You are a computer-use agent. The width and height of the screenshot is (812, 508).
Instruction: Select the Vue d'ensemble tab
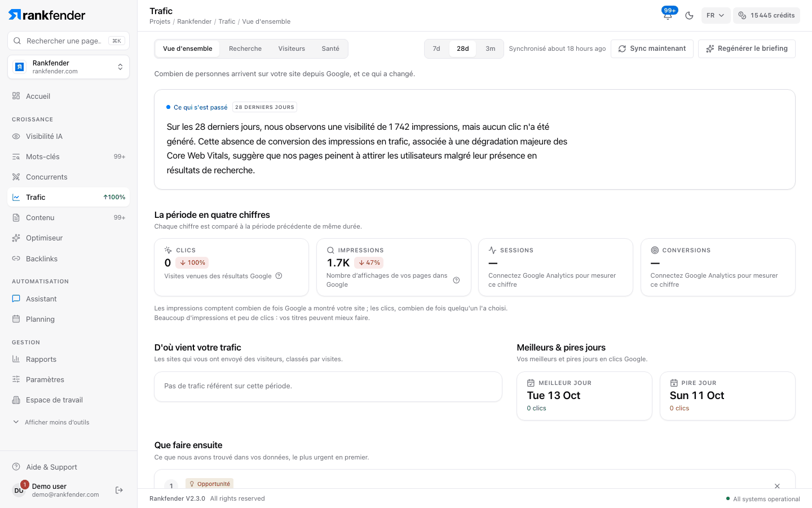(188, 49)
